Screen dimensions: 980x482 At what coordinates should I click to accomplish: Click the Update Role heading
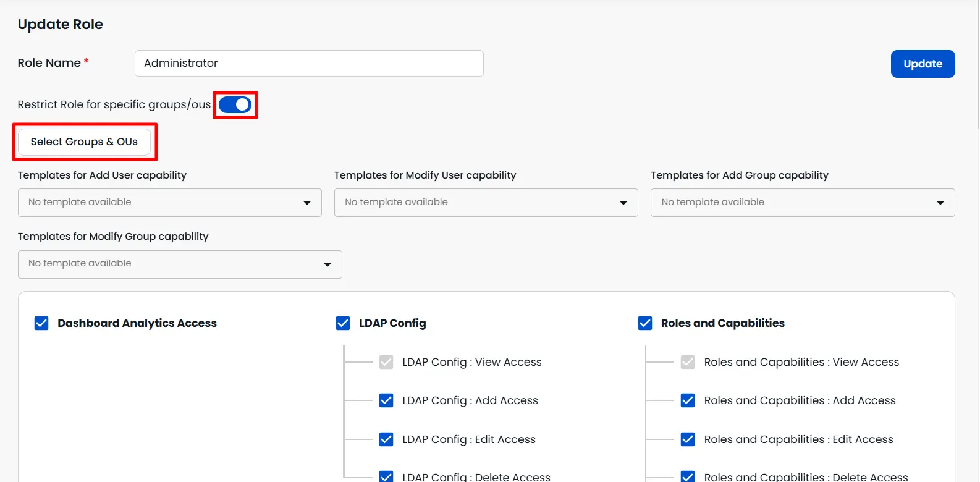61,24
